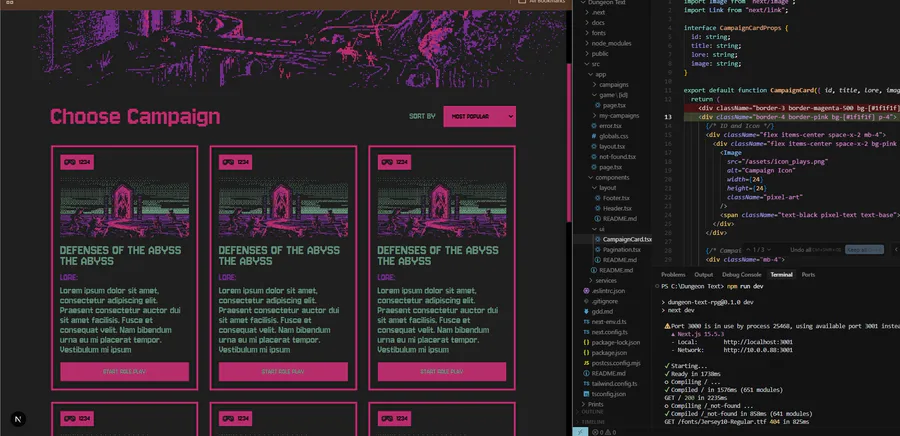Screen dimensions: 900x436
Task: Switch to the Debug Console tab
Action: click(742, 275)
